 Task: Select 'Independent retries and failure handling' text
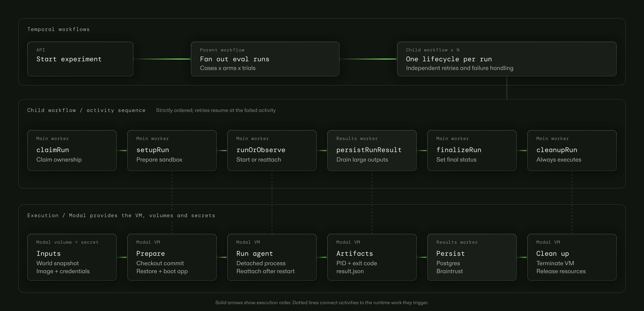point(460,68)
